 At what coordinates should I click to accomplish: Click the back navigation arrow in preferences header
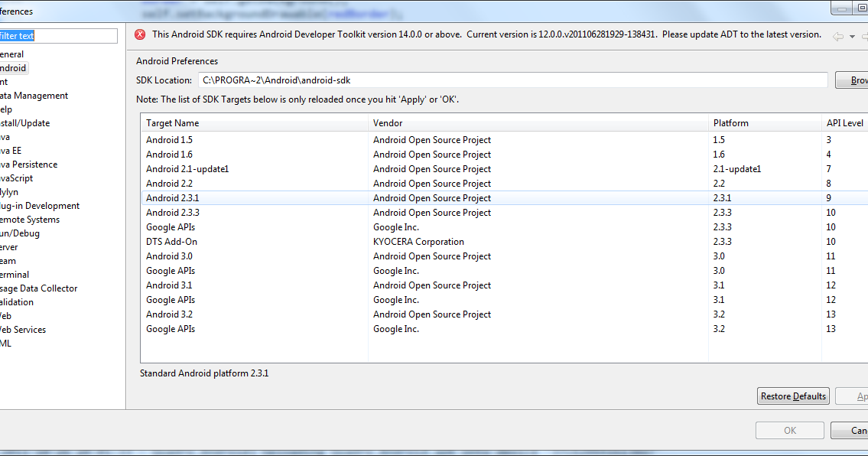pyautogui.click(x=838, y=37)
